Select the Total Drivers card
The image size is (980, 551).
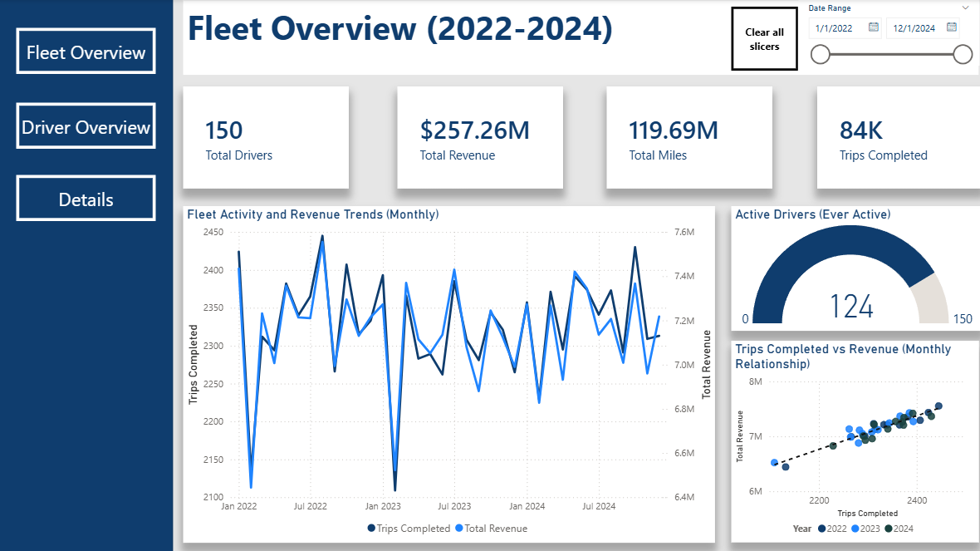pyautogui.click(x=265, y=138)
